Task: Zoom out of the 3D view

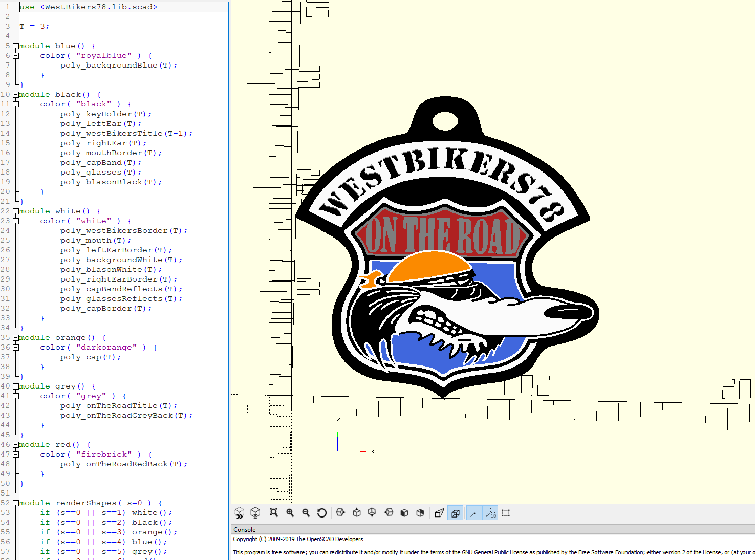Action: (306, 513)
